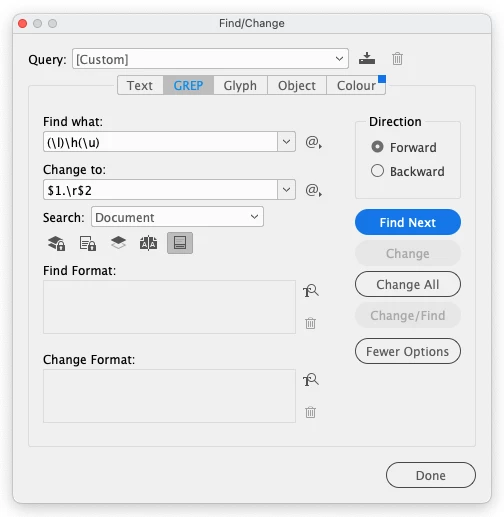
Task: Toggle Include Footnotes icon
Action: [180, 243]
